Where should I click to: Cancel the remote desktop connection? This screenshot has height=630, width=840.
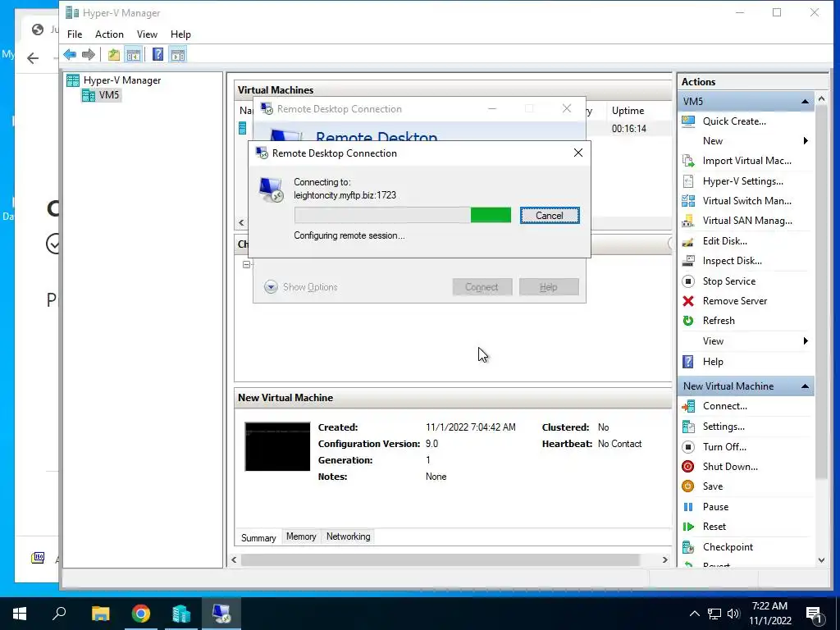550,216
